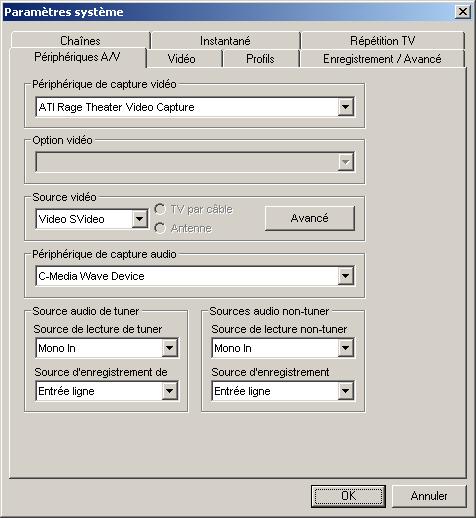Select the Antenne radio button

160,228
